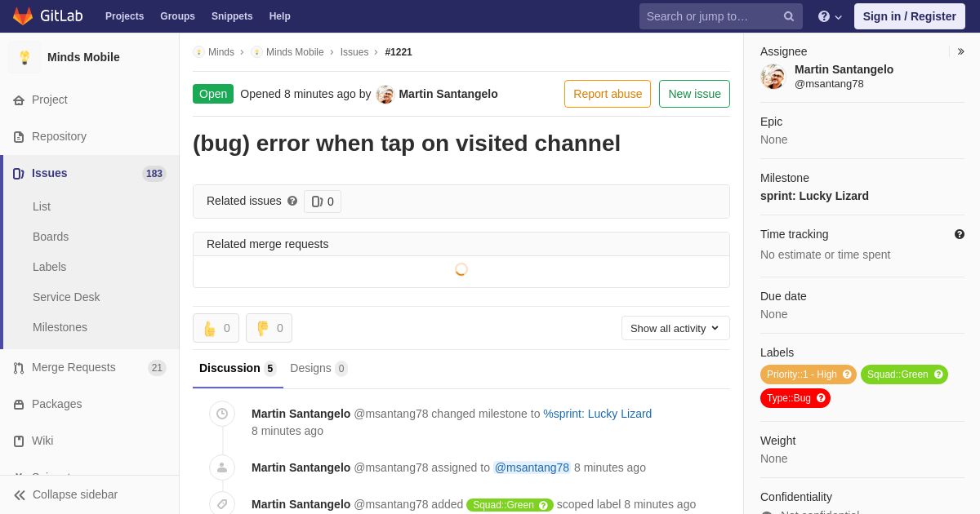This screenshot has width=980, height=514.
Task: Click the clock icon on milestone activity
Action: point(222,414)
